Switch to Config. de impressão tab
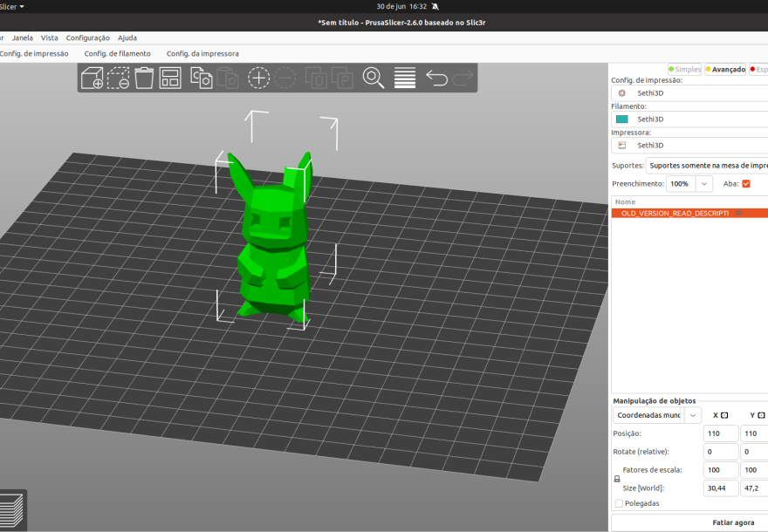768x532 pixels. pyautogui.click(x=34, y=53)
